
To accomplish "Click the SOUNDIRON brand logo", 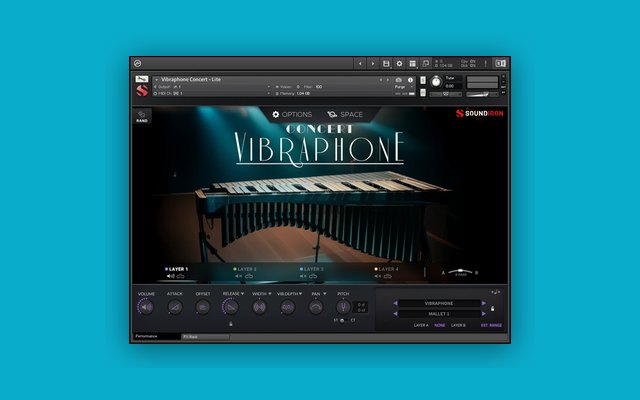I will [x=480, y=113].
